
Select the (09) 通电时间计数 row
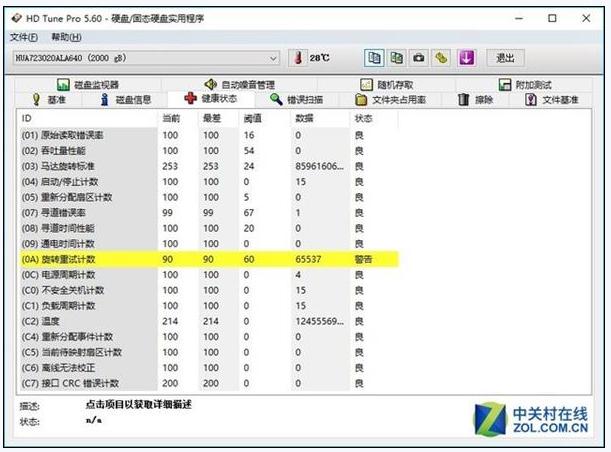click(208, 244)
